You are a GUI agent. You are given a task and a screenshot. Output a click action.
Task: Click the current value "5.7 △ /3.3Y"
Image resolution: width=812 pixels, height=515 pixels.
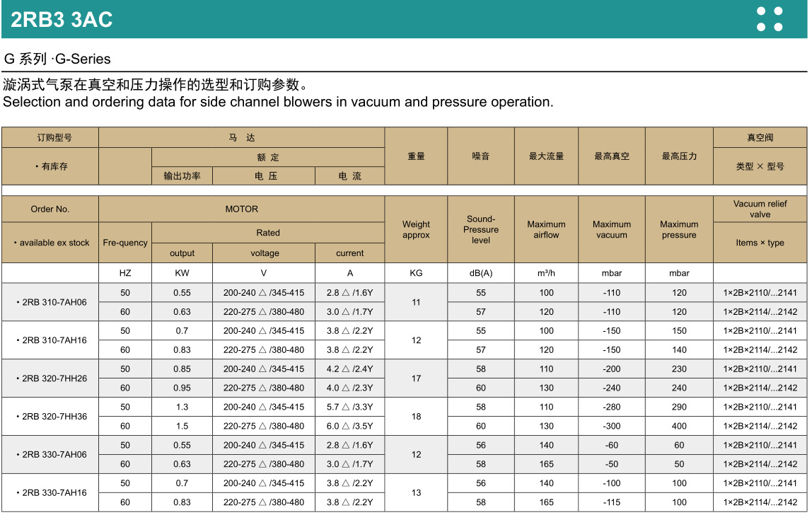(350, 407)
